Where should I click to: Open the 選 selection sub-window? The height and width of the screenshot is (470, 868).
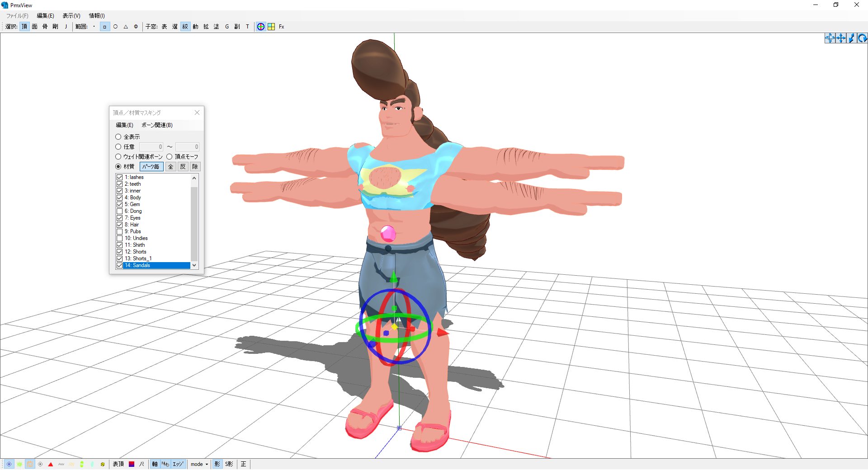tap(175, 27)
